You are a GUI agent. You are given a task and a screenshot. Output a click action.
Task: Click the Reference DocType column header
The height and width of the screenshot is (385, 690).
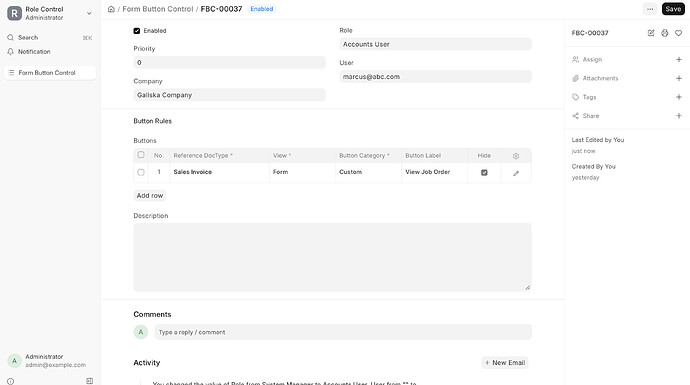220,155
